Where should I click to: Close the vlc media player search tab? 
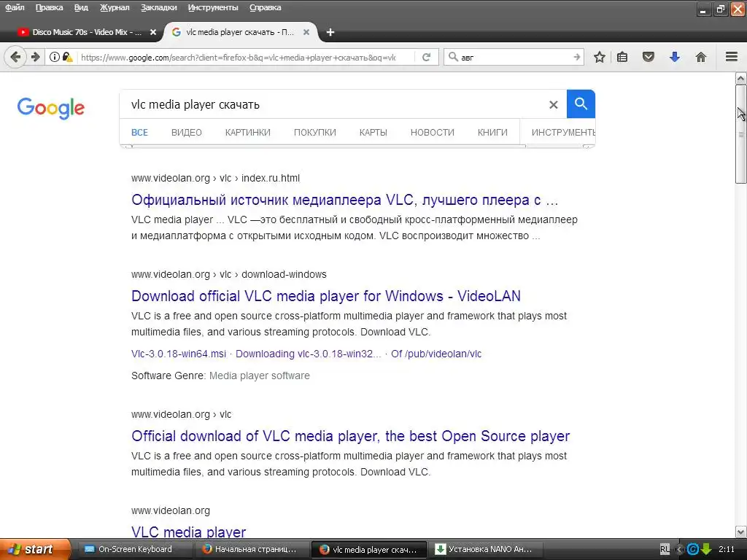[x=306, y=32]
